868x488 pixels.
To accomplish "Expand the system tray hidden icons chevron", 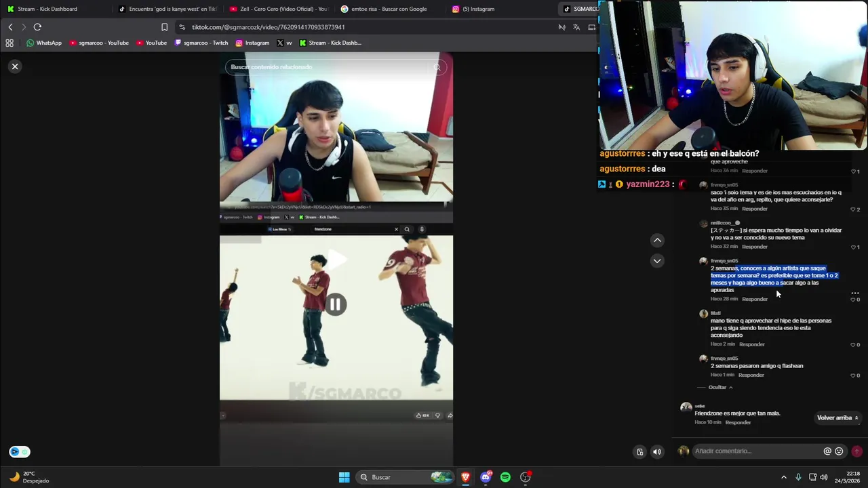I will click(x=784, y=477).
